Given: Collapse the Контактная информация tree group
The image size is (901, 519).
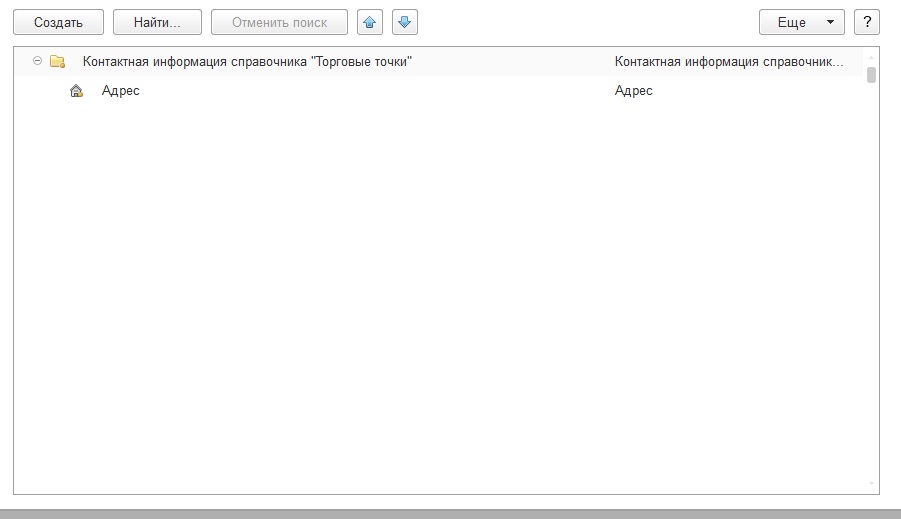Looking at the screenshot, I should pos(37,61).
